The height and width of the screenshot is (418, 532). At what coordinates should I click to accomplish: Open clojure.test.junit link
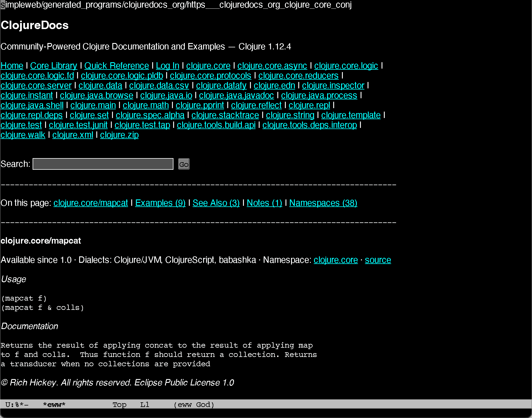(78, 125)
